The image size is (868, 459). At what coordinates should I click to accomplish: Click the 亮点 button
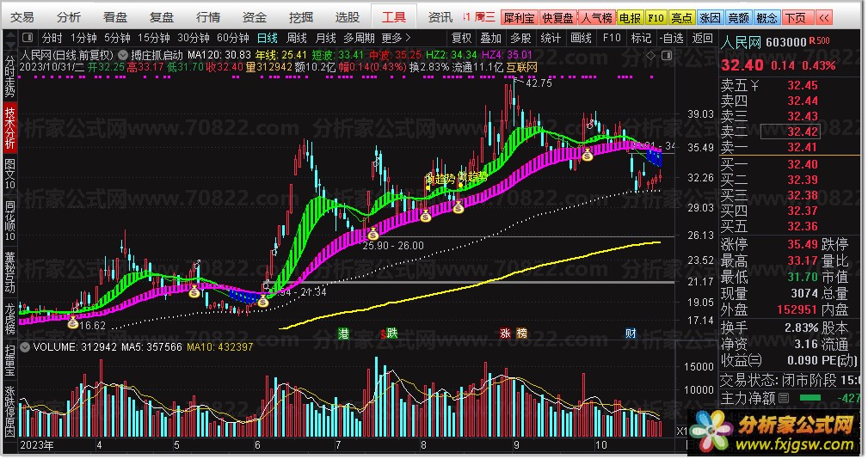[x=681, y=18]
